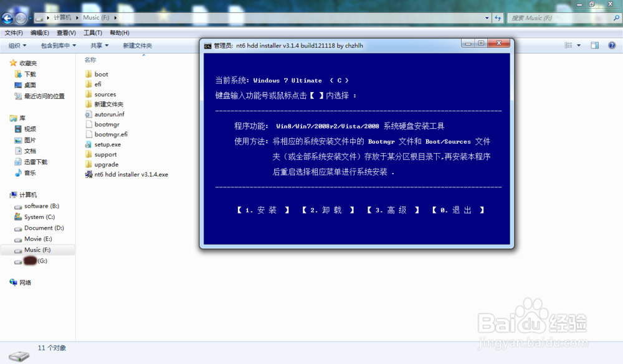Select the upgrade folder icon
This screenshot has height=364, width=623.
88,164
